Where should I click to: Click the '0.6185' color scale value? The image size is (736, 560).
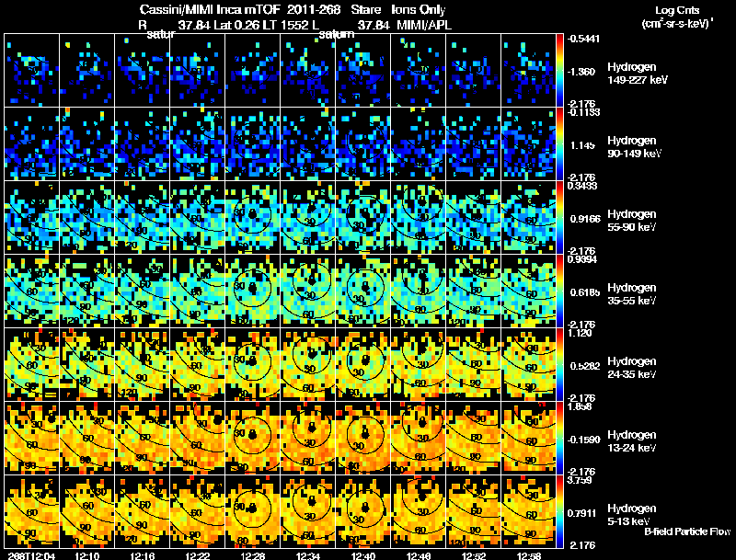[585, 292]
